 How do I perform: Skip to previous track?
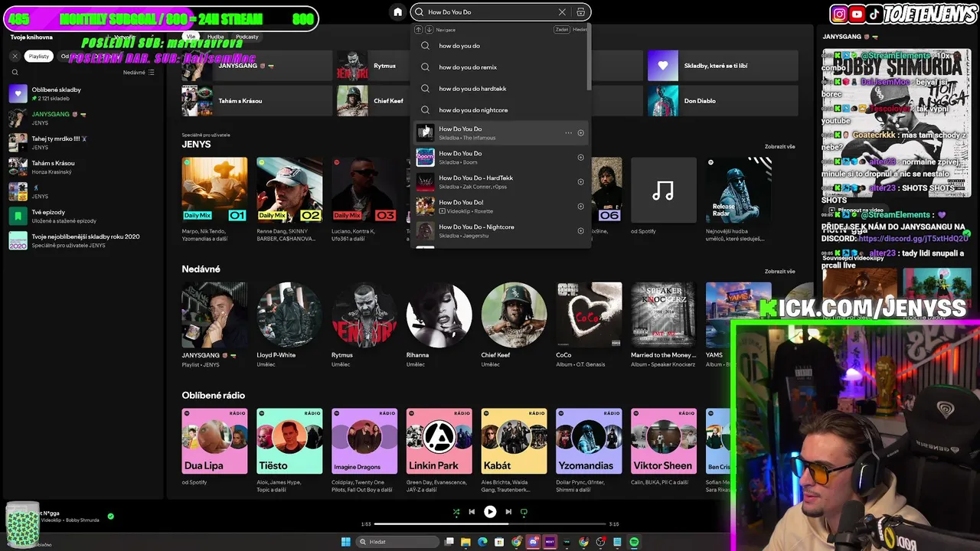(x=472, y=512)
